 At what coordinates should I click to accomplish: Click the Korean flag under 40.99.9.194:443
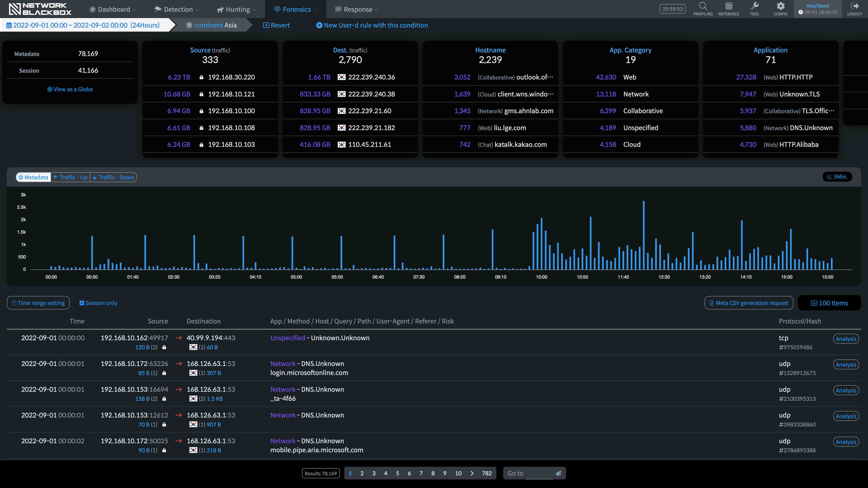pyautogui.click(x=193, y=347)
